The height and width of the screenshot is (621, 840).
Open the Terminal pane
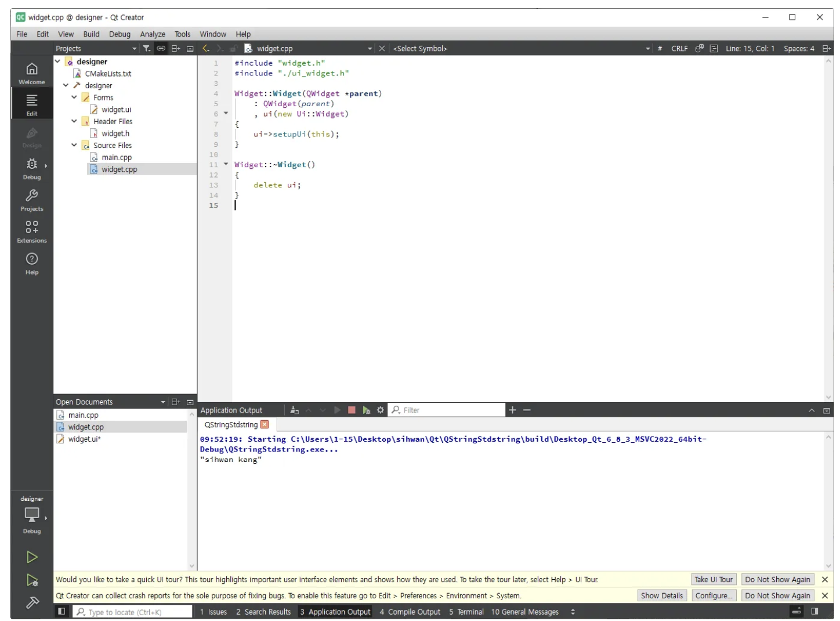466,612
